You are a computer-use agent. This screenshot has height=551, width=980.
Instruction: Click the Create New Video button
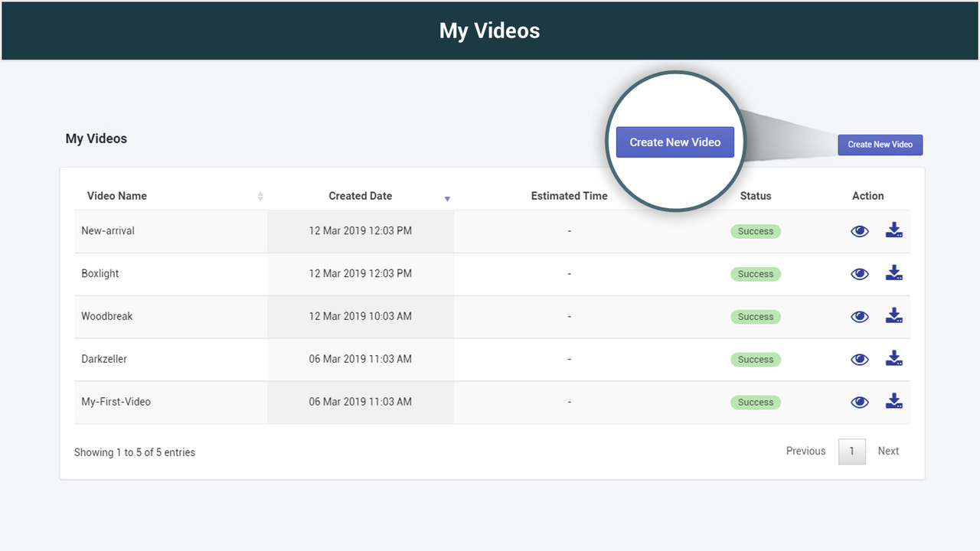pyautogui.click(x=880, y=145)
